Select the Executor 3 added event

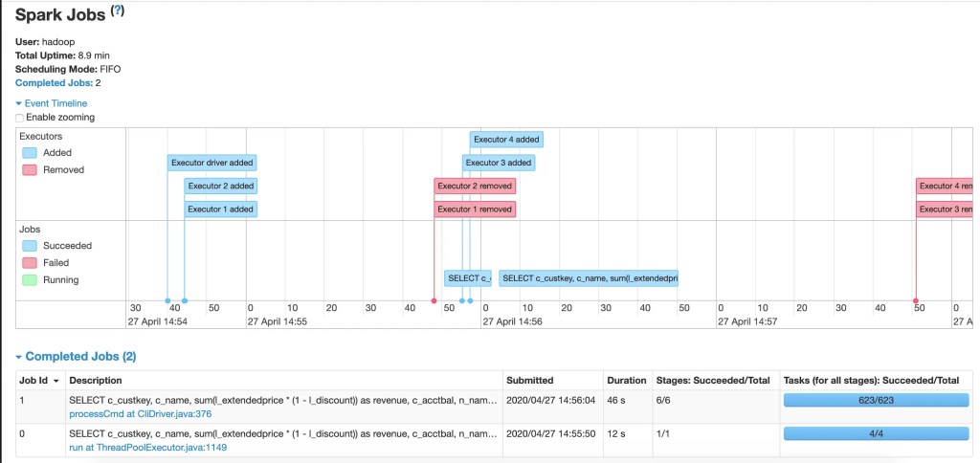coord(498,163)
